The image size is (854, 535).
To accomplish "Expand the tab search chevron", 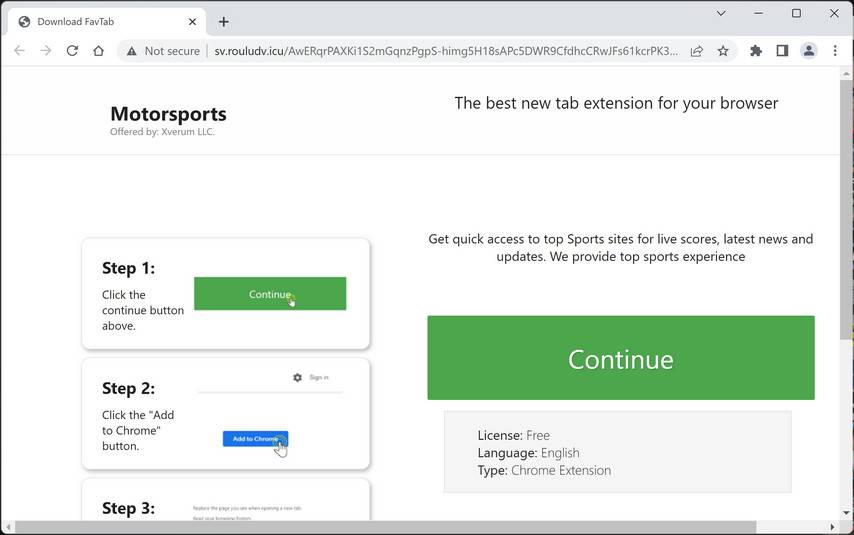I will click(x=721, y=14).
